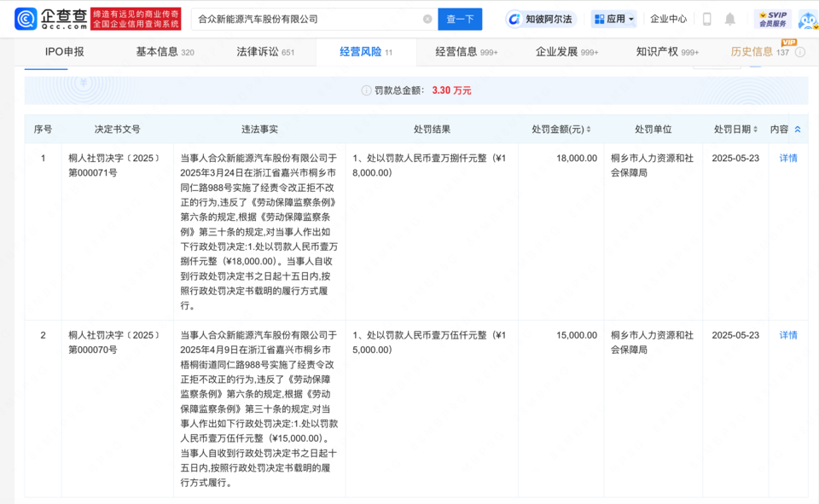Open the Qcc.com logo homepage
819x504 pixels.
click(50, 19)
